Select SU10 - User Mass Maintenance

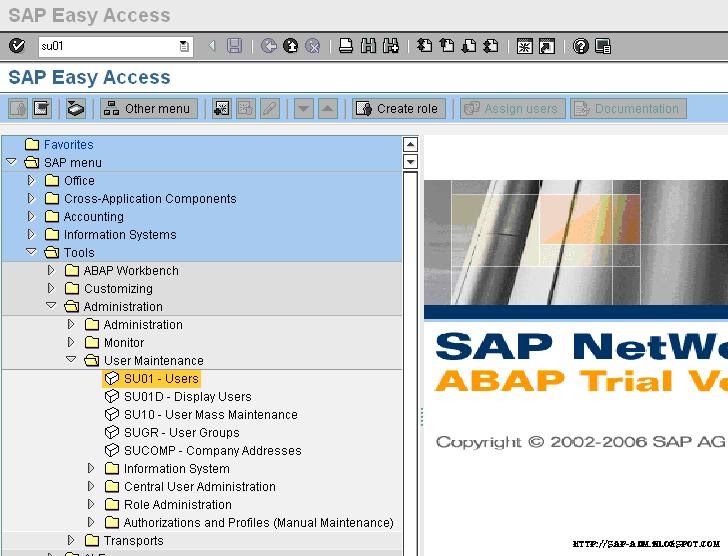[x=211, y=414]
